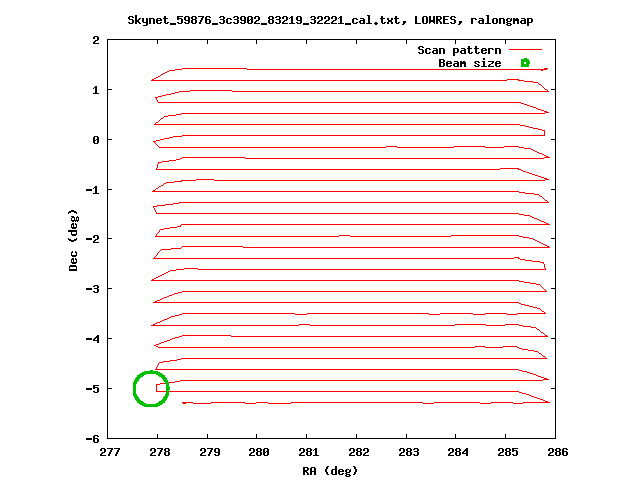Viewport: 640px width, 480px height.
Task: Click the y-axis tick label -6
Action: pos(93,439)
